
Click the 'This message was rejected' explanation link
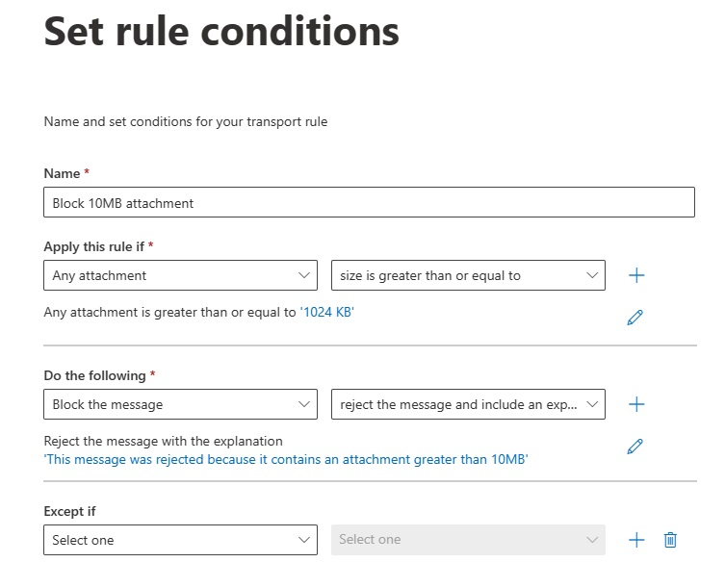[x=286, y=459]
